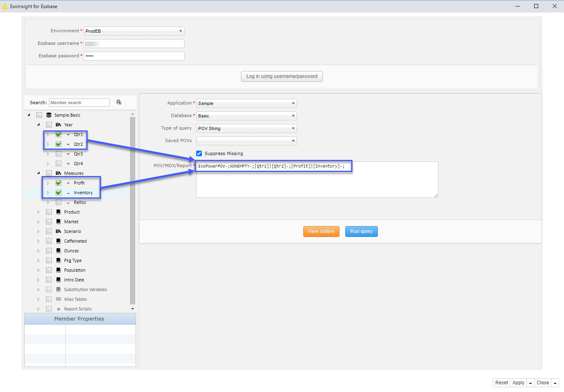
Task: Click the Caffeinated attribute icon
Action: click(x=59, y=241)
